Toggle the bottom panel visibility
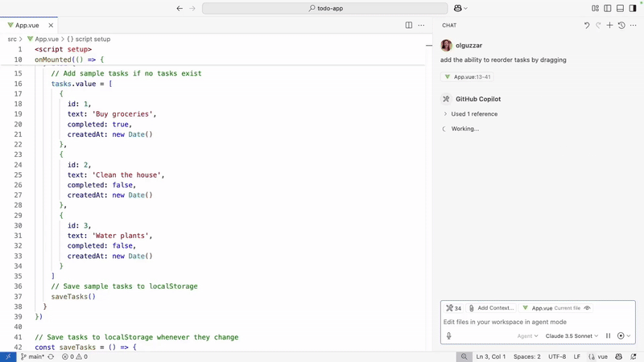 (x=620, y=8)
